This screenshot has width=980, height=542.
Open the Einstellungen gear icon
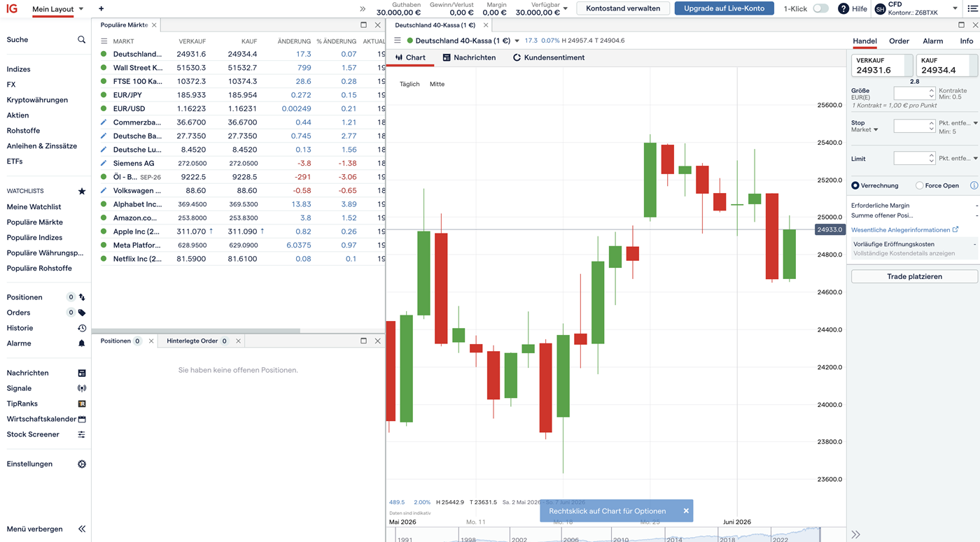click(x=82, y=464)
